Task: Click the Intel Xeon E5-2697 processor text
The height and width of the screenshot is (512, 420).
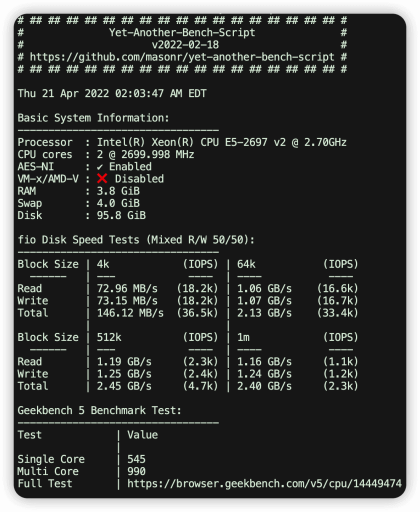Action: tap(221, 142)
